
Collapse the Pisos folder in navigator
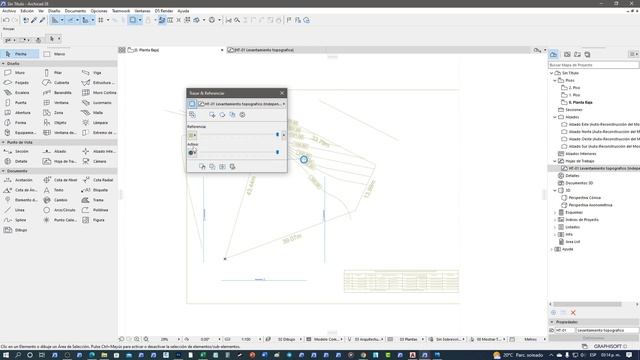click(x=555, y=80)
